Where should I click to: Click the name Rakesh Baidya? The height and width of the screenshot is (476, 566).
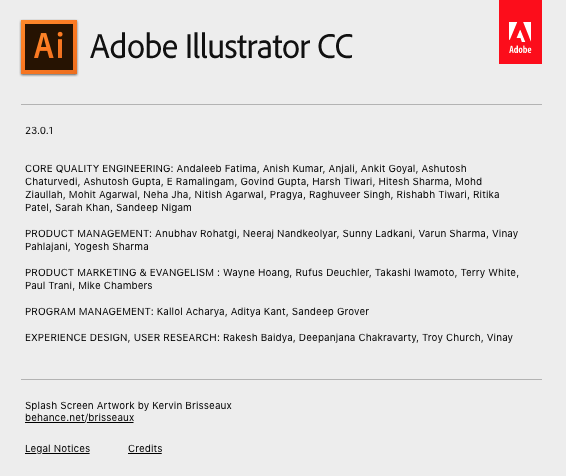pyautogui.click(x=258, y=337)
